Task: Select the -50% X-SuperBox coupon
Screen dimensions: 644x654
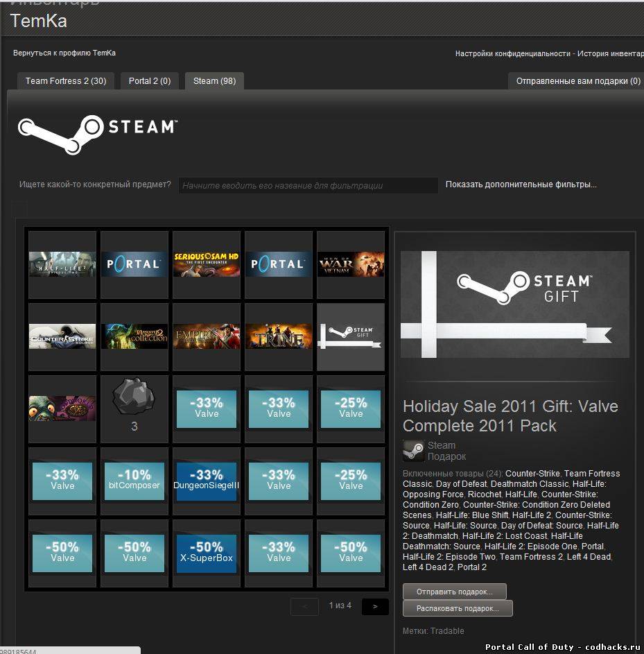Action: click(207, 553)
